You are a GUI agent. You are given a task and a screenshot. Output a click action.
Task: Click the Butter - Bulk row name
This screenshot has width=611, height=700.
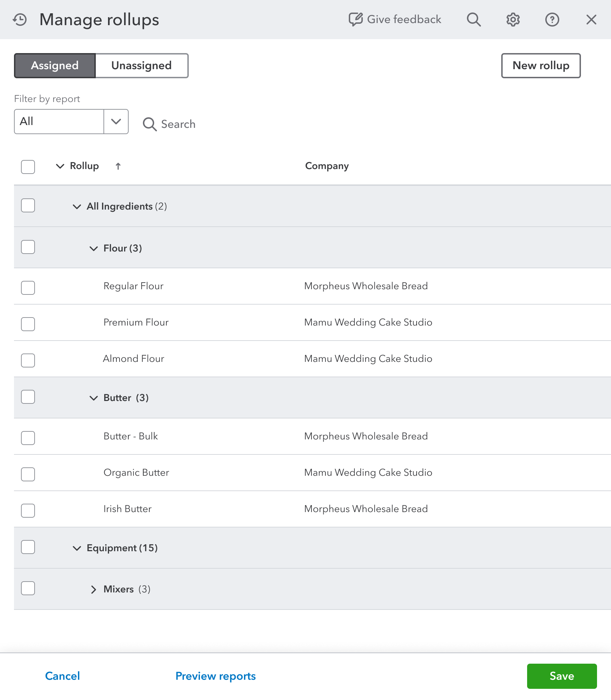pos(131,436)
